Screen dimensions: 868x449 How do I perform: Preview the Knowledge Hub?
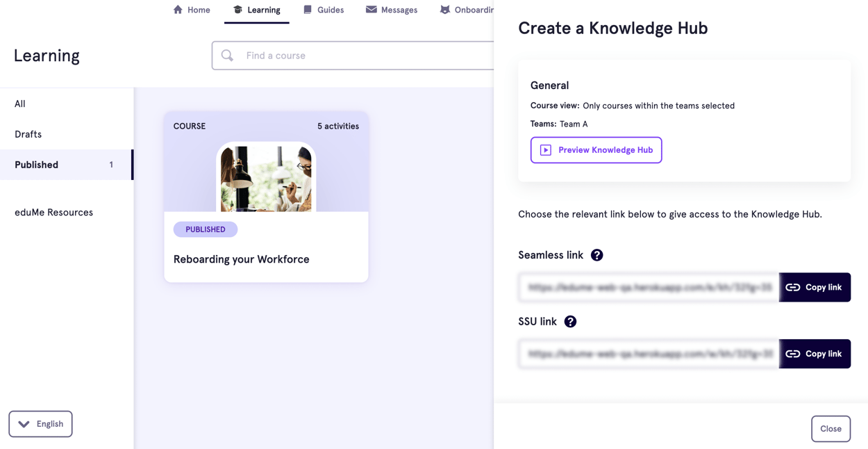click(x=596, y=149)
